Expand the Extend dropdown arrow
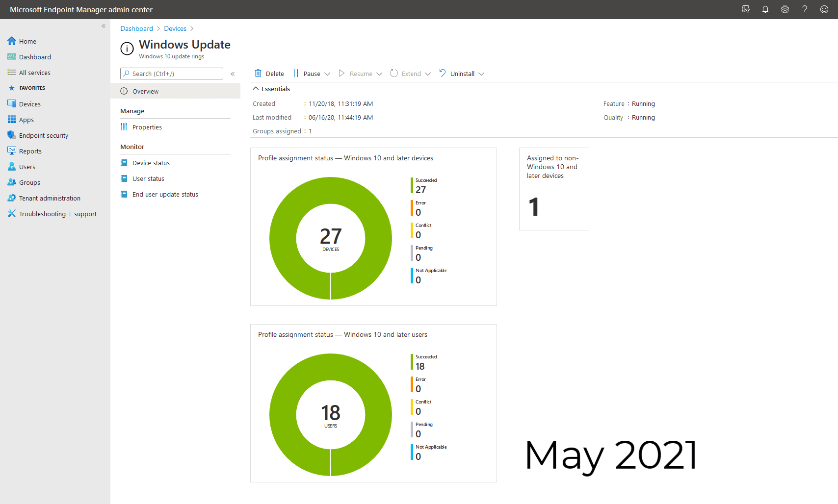 click(x=428, y=74)
